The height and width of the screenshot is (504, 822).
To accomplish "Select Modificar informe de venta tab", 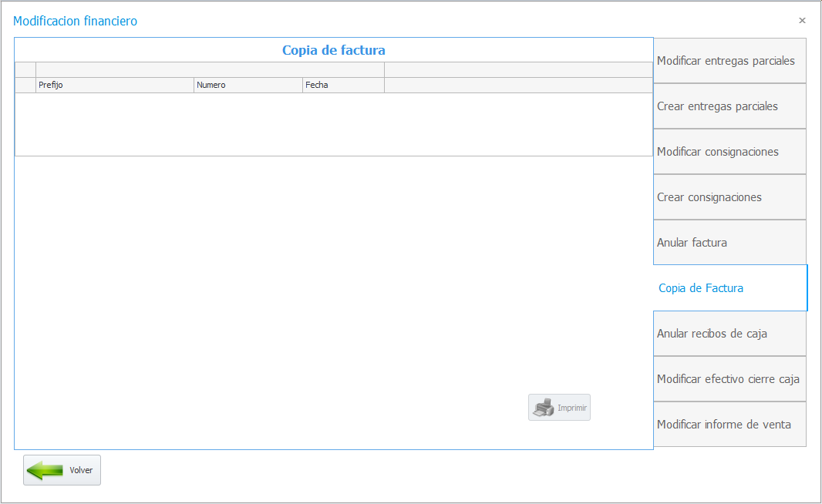I will (x=729, y=425).
